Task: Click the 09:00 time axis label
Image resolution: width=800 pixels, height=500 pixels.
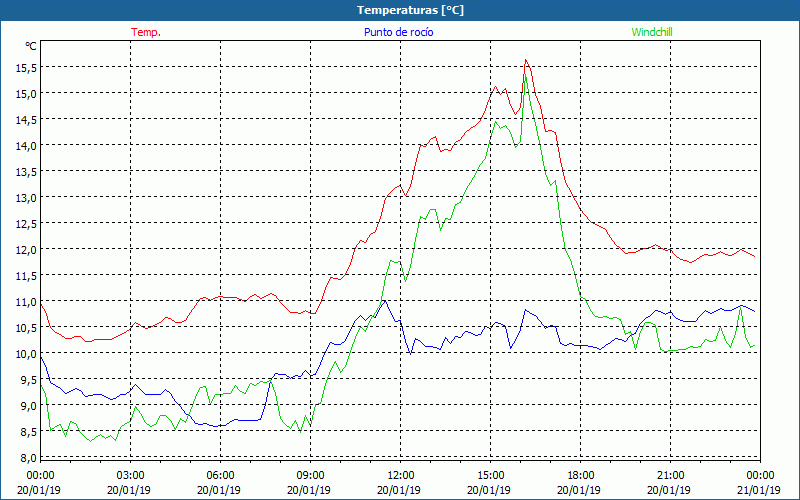Action: (x=311, y=476)
